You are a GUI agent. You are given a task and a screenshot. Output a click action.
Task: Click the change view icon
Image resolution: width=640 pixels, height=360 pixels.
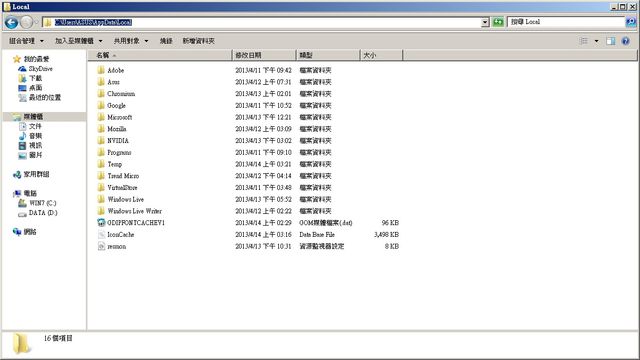click(584, 41)
